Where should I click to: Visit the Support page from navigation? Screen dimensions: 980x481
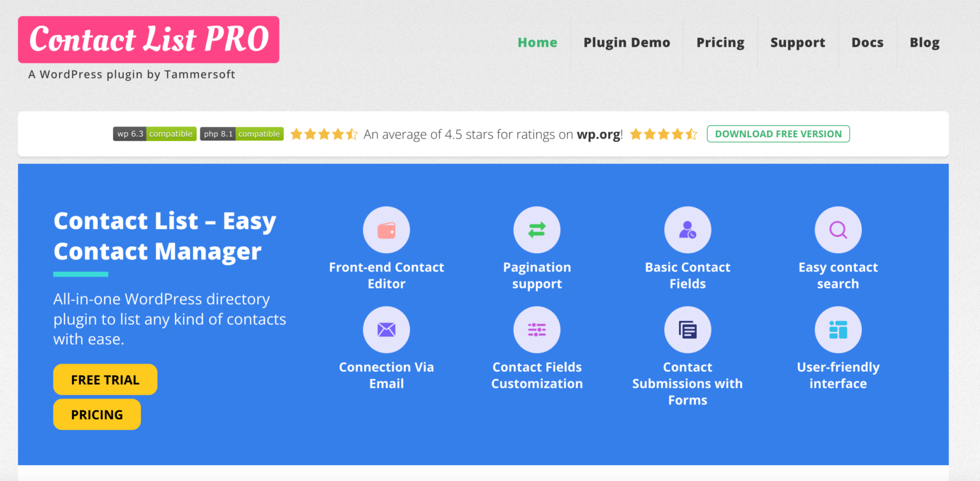(x=798, y=43)
